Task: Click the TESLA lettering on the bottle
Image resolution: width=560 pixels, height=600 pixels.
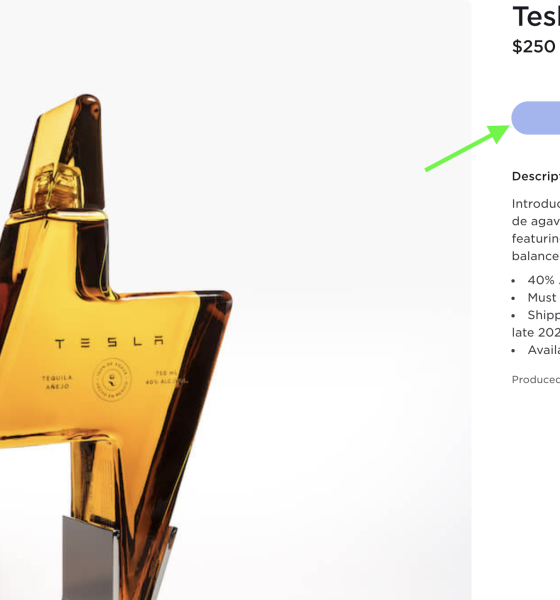Action: [x=110, y=342]
